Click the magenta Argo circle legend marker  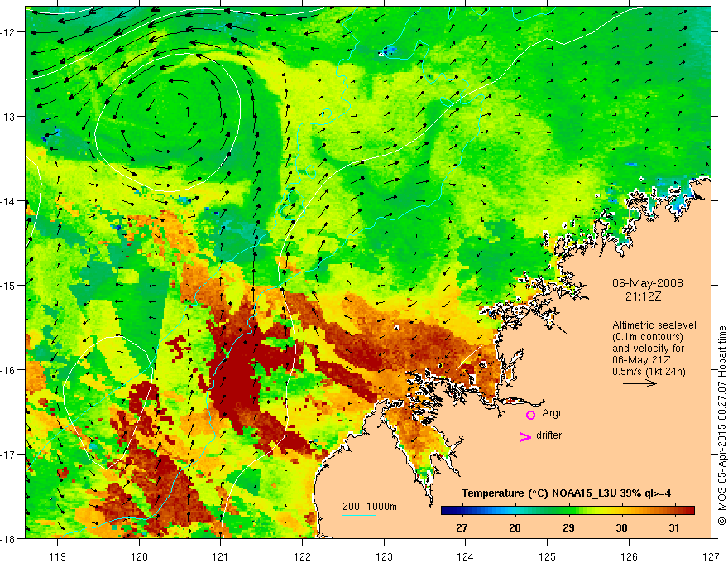(530, 415)
